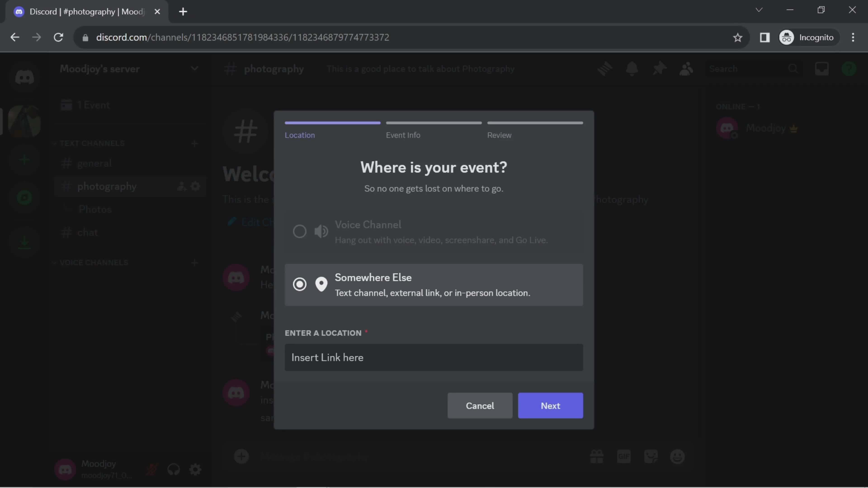Open Chrome three-dot menu
The height and width of the screenshot is (488, 868).
click(x=853, y=37)
